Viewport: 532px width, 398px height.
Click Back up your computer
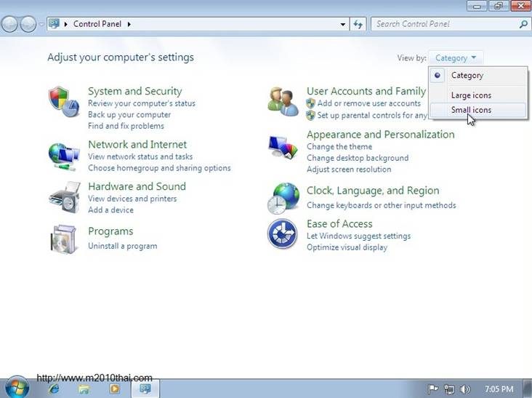(x=129, y=115)
